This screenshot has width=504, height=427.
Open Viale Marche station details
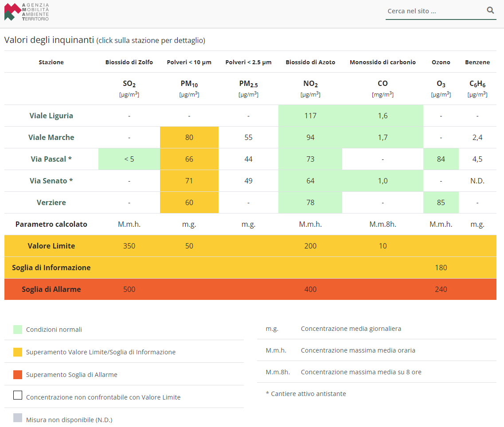[x=51, y=137]
